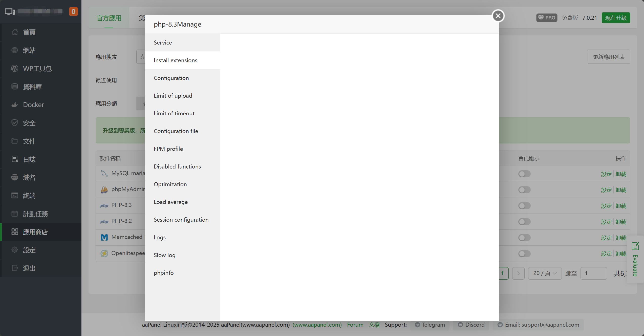Viewport: 644px width, 336px height.
Task: Click the 安全 shield icon
Action: (15, 123)
